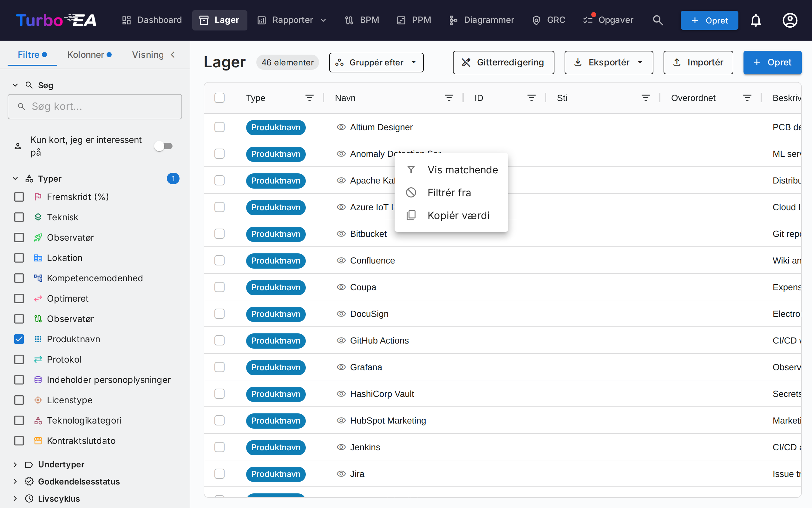Open the global search magnifier icon

[x=658, y=20]
